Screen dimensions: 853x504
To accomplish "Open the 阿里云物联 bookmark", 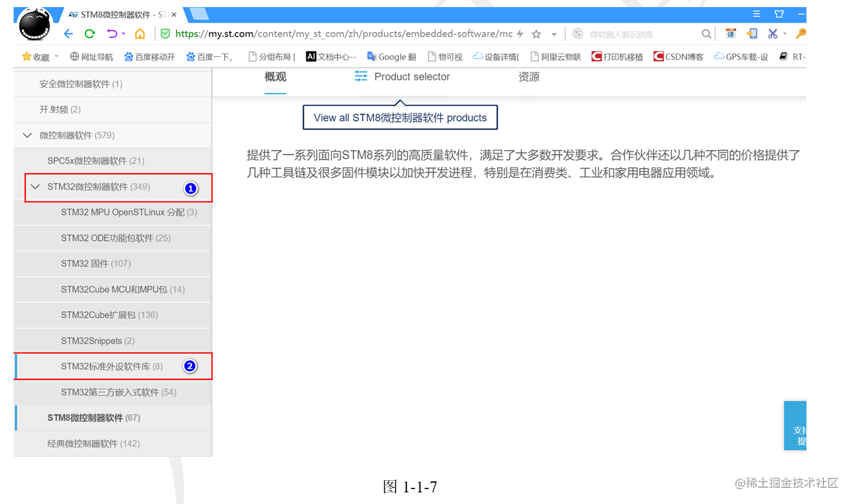I will point(556,57).
